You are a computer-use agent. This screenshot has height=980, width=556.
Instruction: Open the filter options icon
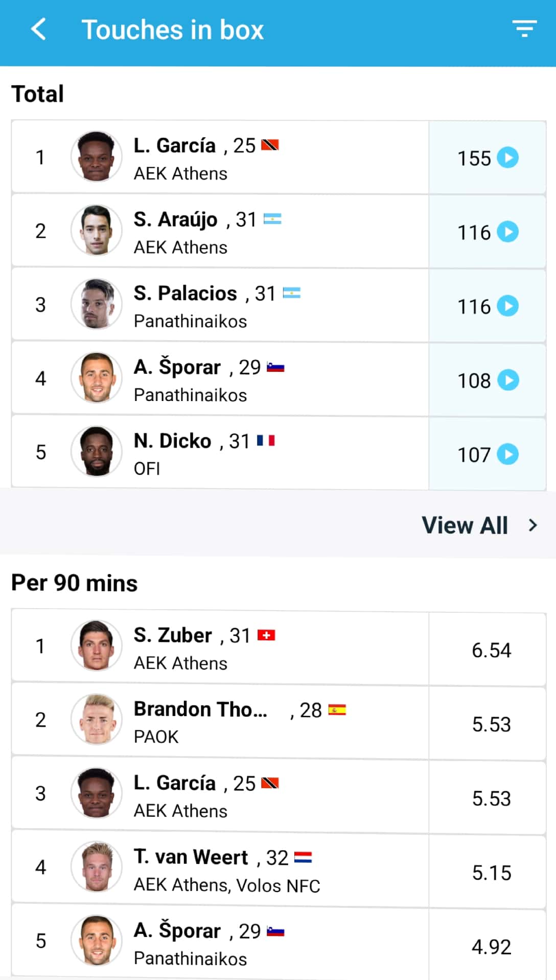click(x=524, y=29)
